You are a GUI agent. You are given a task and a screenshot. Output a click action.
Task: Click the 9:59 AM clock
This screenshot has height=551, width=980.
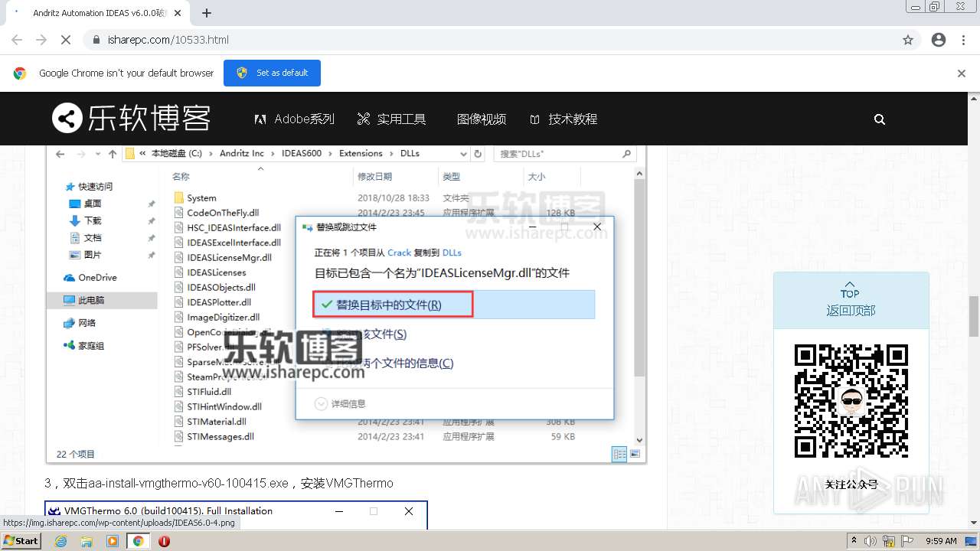941,541
